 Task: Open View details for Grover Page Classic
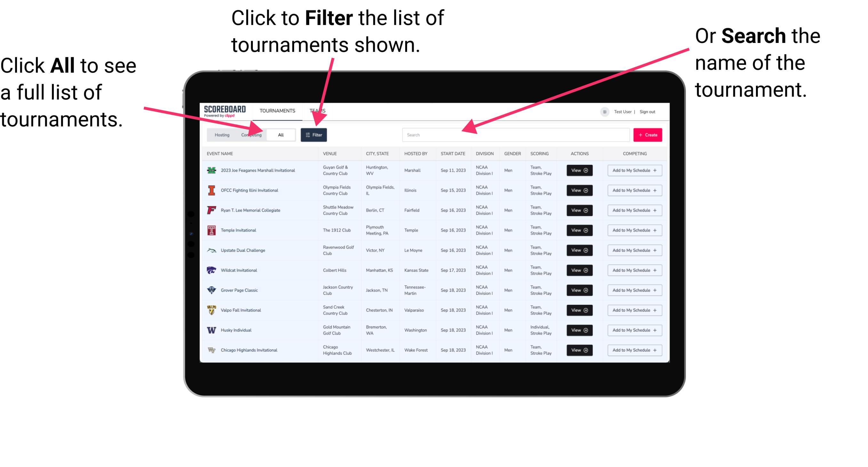[x=578, y=290]
